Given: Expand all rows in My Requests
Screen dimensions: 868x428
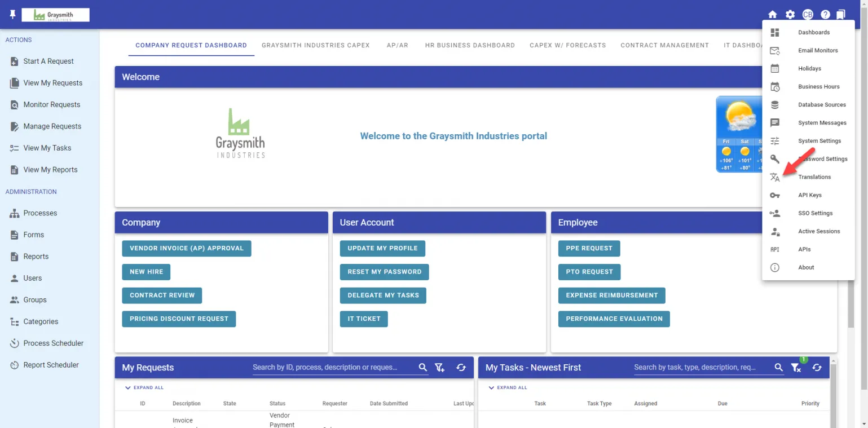Looking at the screenshot, I should pyautogui.click(x=144, y=388).
